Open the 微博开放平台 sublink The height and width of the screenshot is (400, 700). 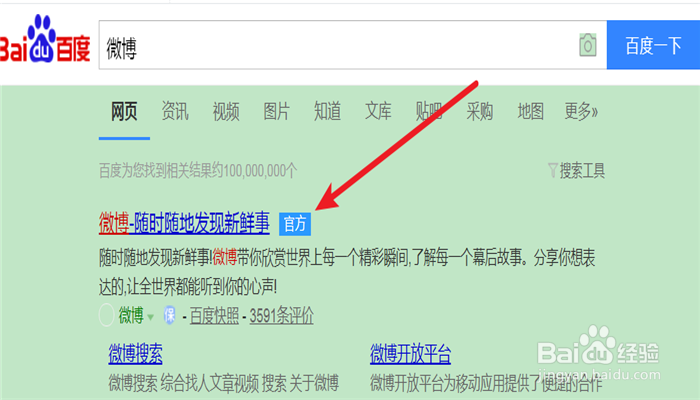click(x=410, y=354)
